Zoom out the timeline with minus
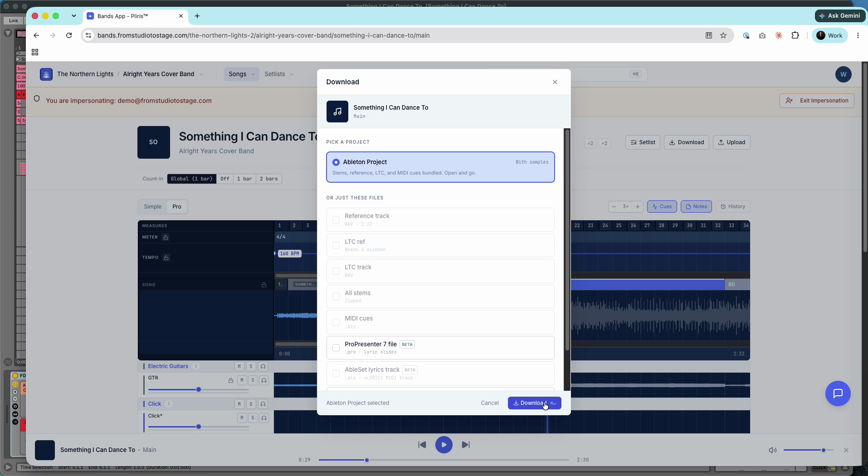Viewport: 868px width, 476px height. click(614, 207)
